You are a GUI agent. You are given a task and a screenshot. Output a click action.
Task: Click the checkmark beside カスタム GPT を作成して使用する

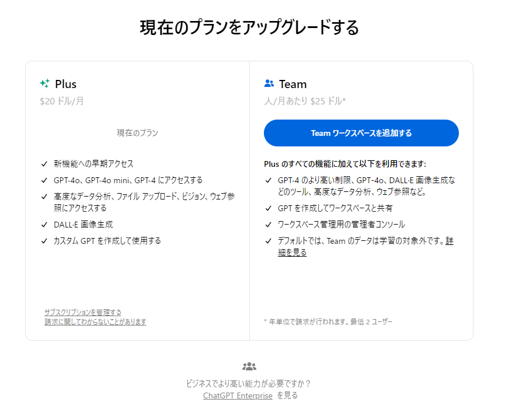[44, 241]
